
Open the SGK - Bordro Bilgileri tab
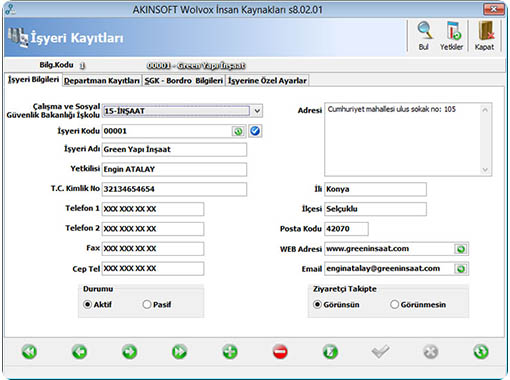coord(183,81)
